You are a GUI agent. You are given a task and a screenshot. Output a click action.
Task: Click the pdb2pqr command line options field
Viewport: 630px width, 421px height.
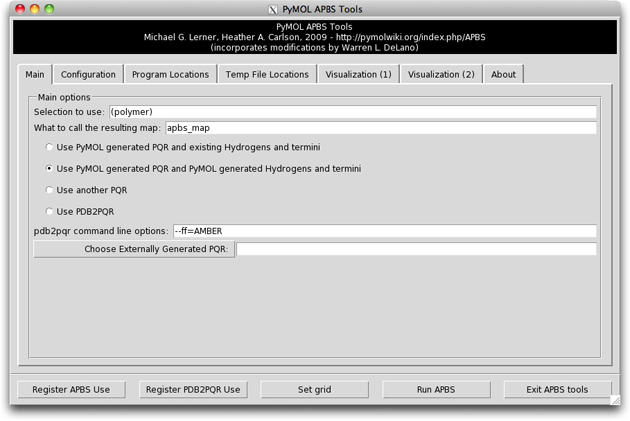coord(385,231)
